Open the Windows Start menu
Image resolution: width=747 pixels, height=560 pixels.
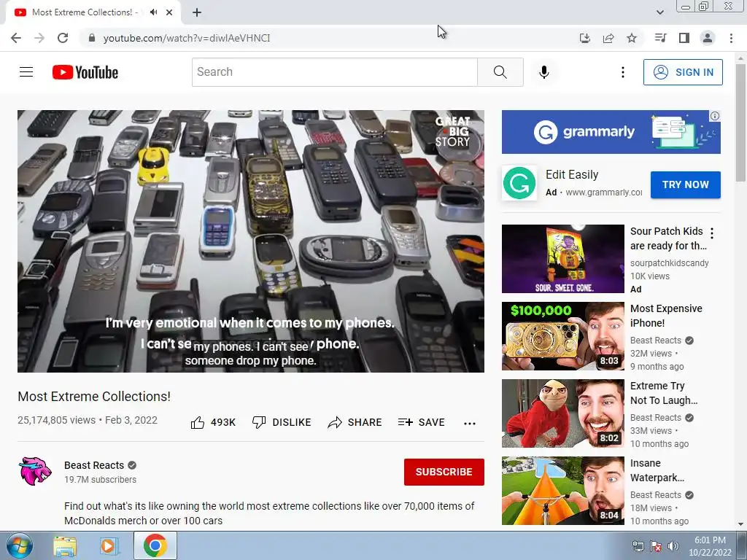(x=19, y=545)
